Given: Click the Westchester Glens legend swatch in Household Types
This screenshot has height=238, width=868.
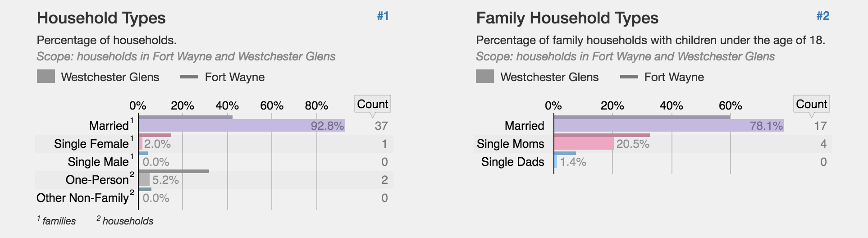Looking at the screenshot, I should pyautogui.click(x=46, y=77).
